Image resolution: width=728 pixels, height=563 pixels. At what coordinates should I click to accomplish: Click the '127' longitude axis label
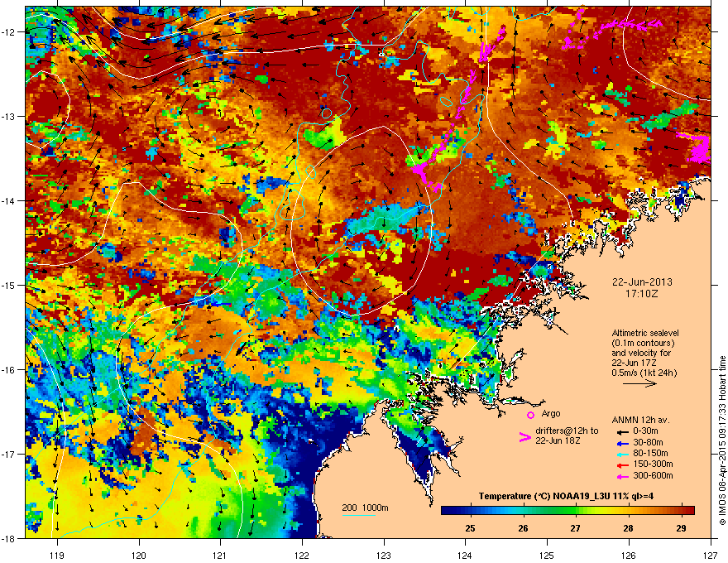pyautogui.click(x=711, y=555)
